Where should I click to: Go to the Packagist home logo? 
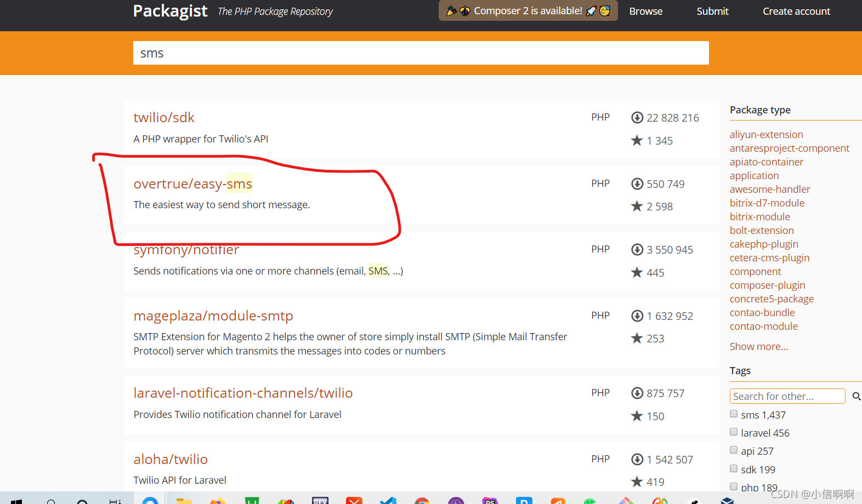click(x=171, y=11)
